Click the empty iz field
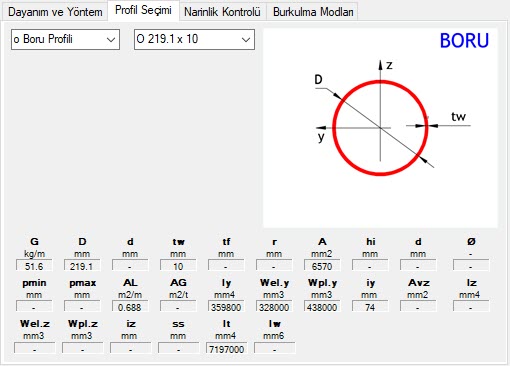Image resolution: width=510 pixels, height=366 pixels. [x=131, y=349]
